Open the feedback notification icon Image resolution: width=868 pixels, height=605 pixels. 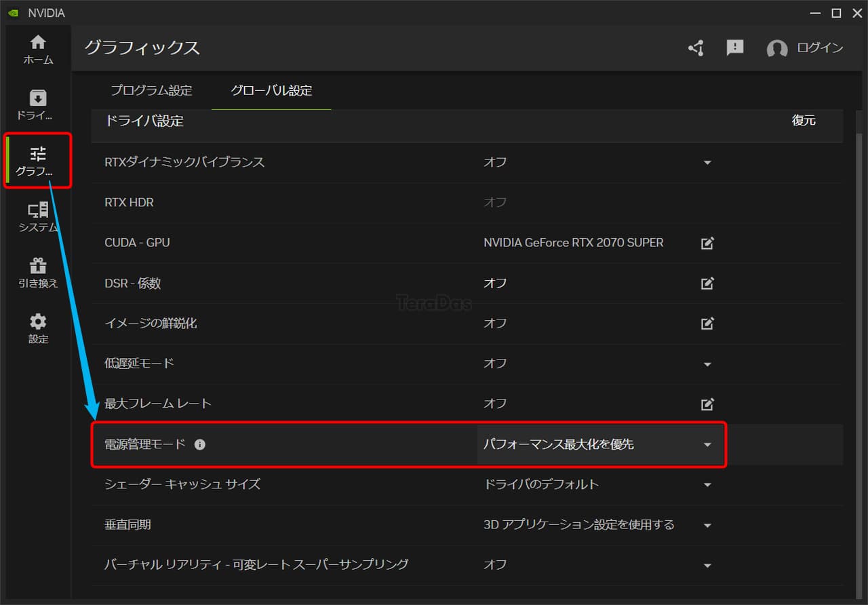735,47
